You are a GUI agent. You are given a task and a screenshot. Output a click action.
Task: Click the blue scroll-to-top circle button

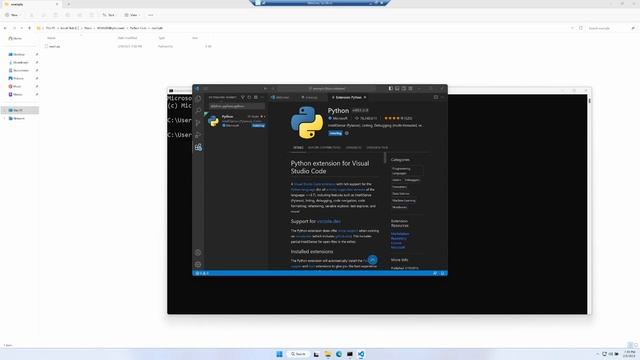[372, 260]
